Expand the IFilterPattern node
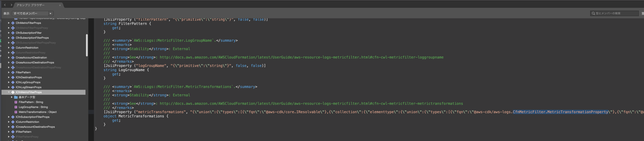 [9, 132]
